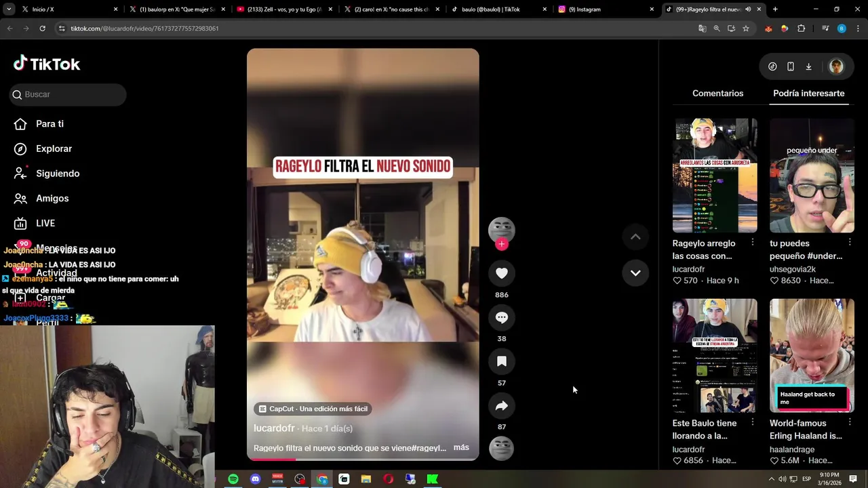Expand caption with más
This screenshot has height=488, width=868.
click(461, 447)
